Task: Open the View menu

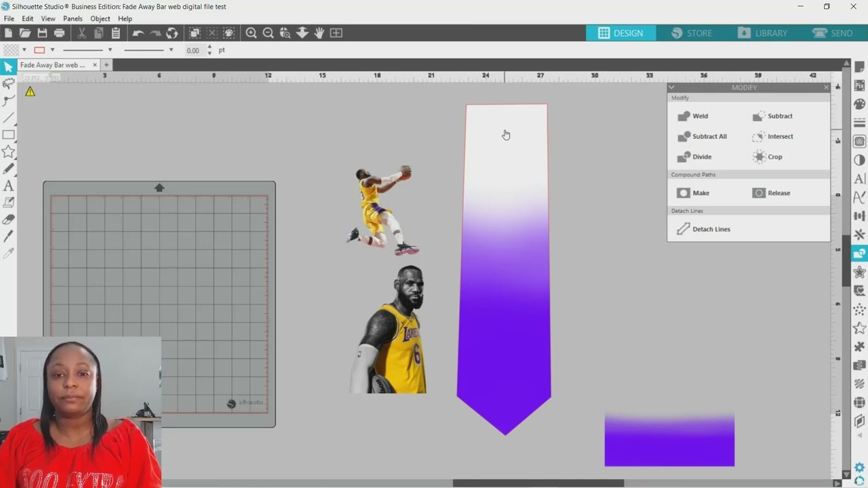Action: click(48, 19)
